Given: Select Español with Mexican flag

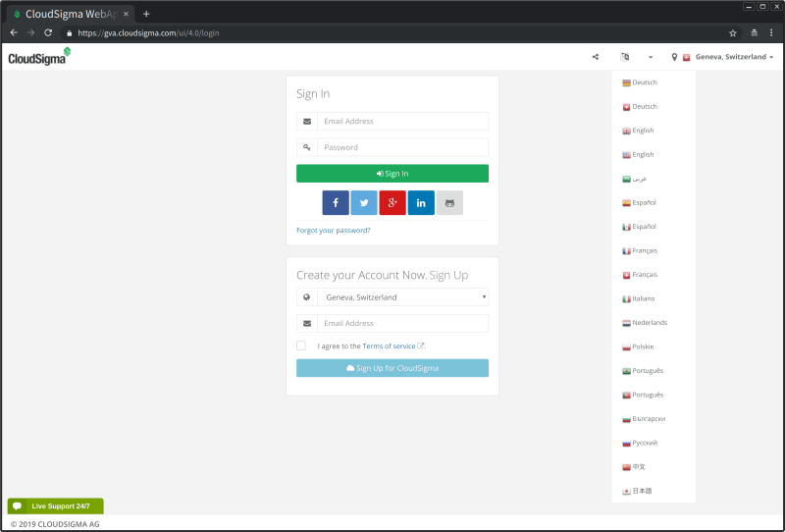Looking at the screenshot, I should click(639, 227).
